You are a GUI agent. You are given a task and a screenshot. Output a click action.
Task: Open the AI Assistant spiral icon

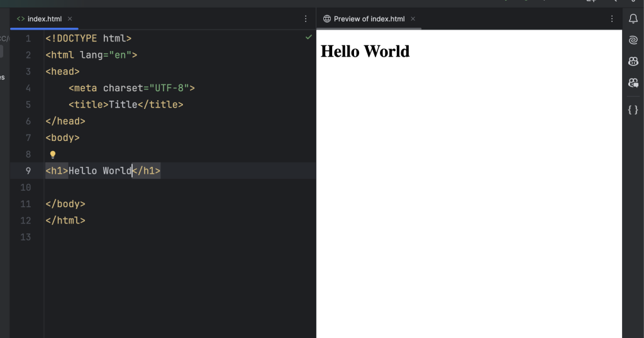pos(633,40)
